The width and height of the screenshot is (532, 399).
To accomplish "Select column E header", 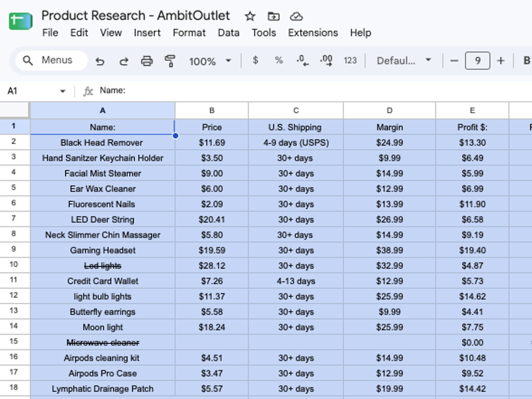I will (472, 110).
